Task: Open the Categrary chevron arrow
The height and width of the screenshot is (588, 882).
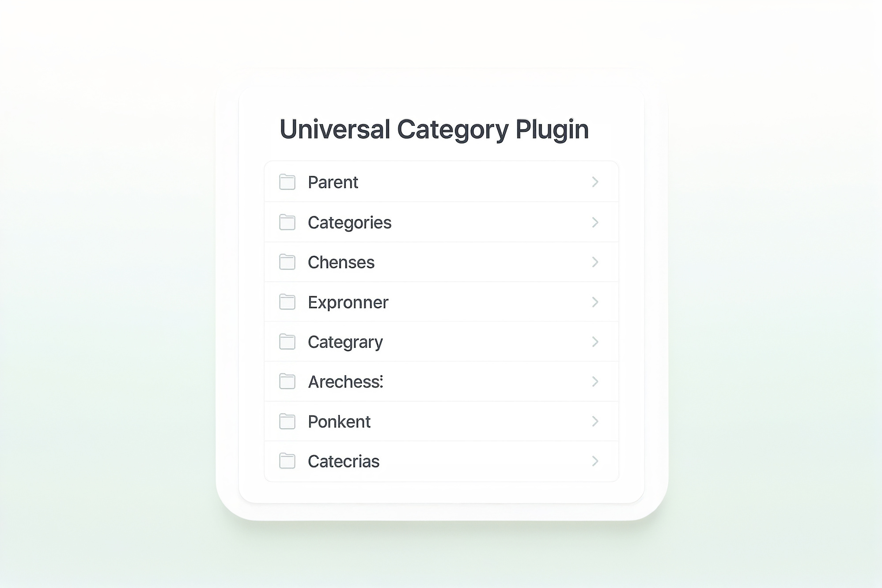Action: (x=595, y=342)
